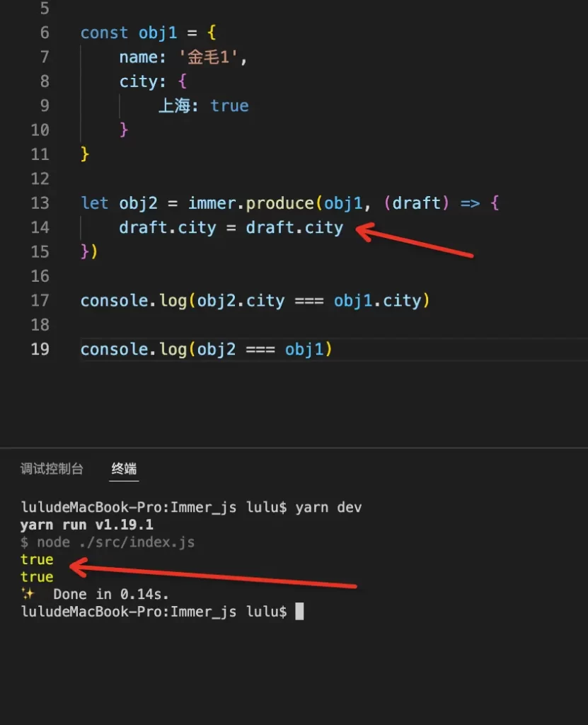Image resolution: width=588 pixels, height=725 pixels.
Task: Click the 'city: {' code line
Action: [153, 81]
